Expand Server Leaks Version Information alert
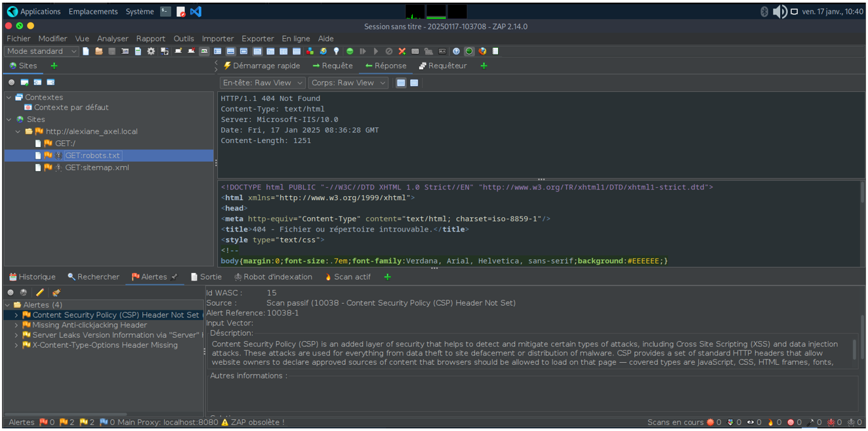 16,335
